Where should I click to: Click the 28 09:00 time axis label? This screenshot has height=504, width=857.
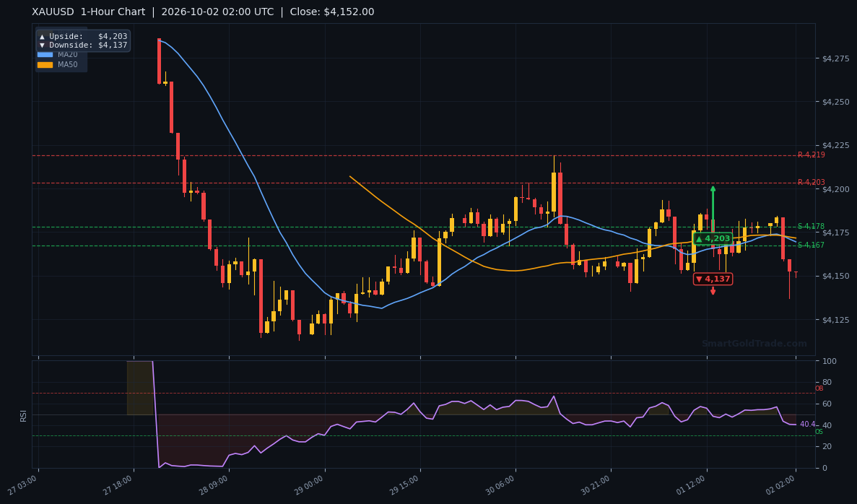(214, 485)
